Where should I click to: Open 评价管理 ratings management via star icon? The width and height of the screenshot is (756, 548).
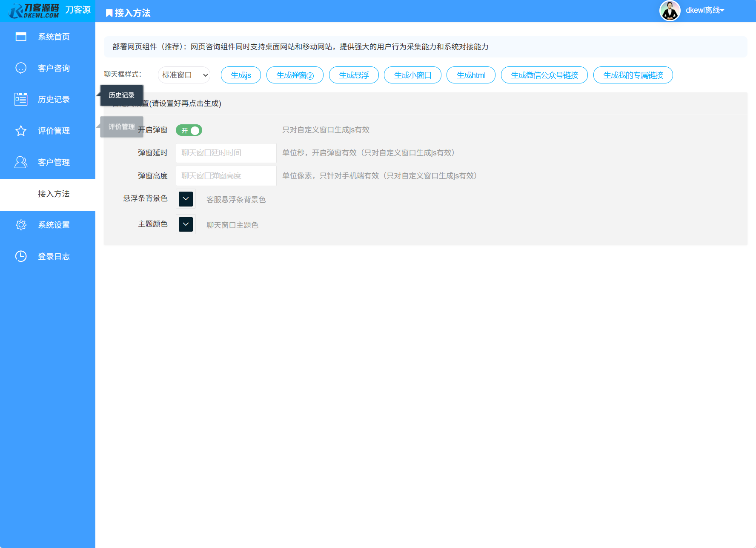pos(21,131)
